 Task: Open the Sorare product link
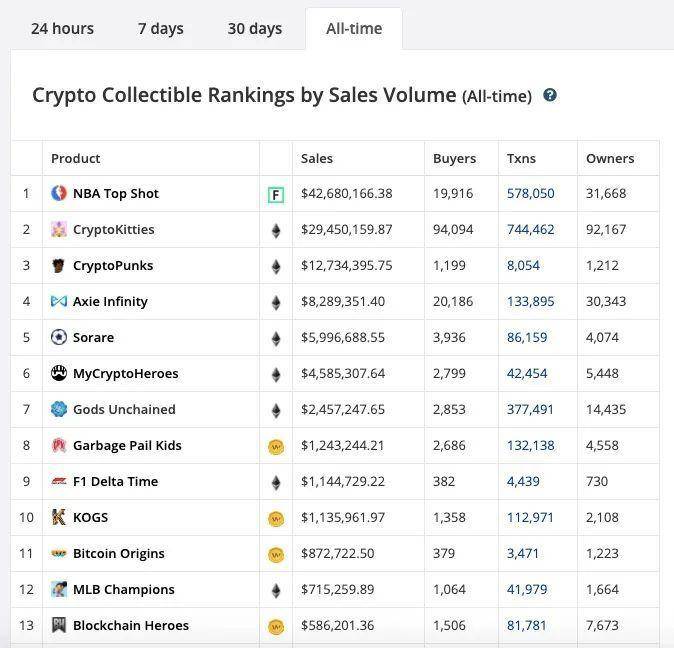pyautogui.click(x=93, y=338)
